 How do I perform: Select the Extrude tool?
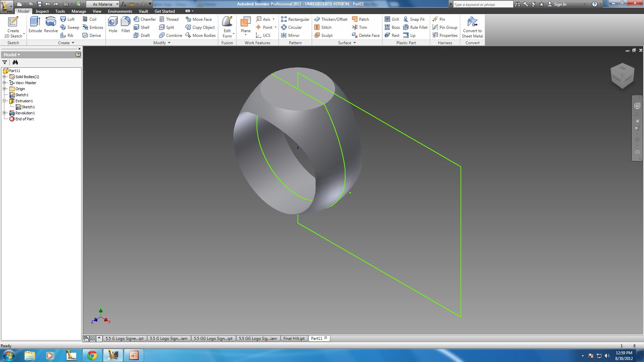tap(35, 25)
